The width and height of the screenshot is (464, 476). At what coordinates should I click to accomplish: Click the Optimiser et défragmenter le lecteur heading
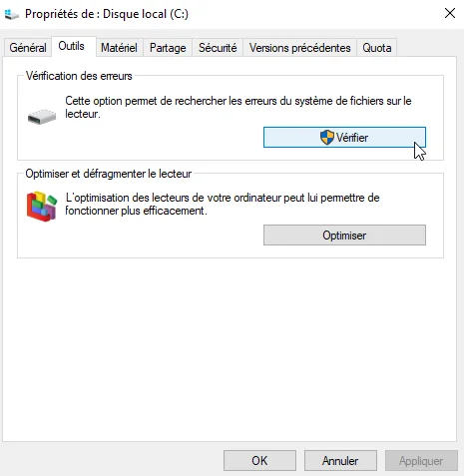tap(109, 174)
